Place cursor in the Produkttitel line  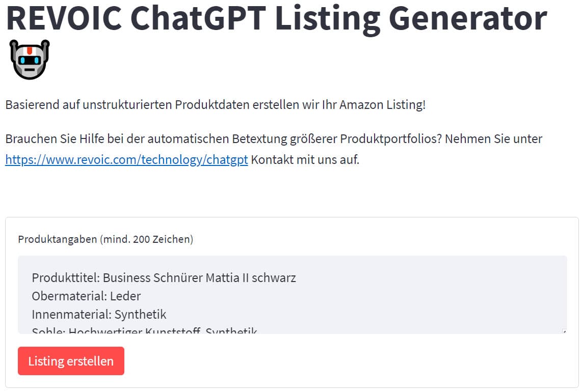click(x=164, y=278)
